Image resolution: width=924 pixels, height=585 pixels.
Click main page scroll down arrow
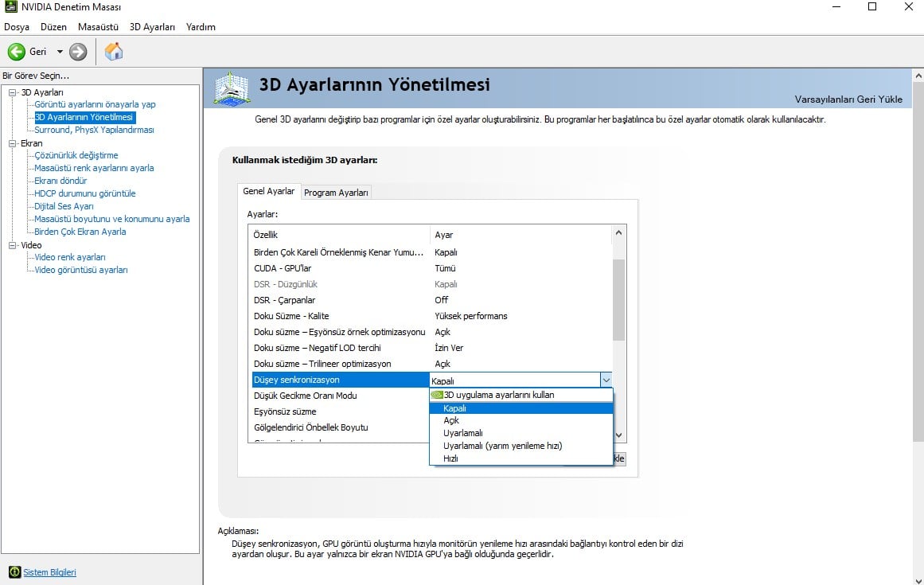(x=918, y=580)
